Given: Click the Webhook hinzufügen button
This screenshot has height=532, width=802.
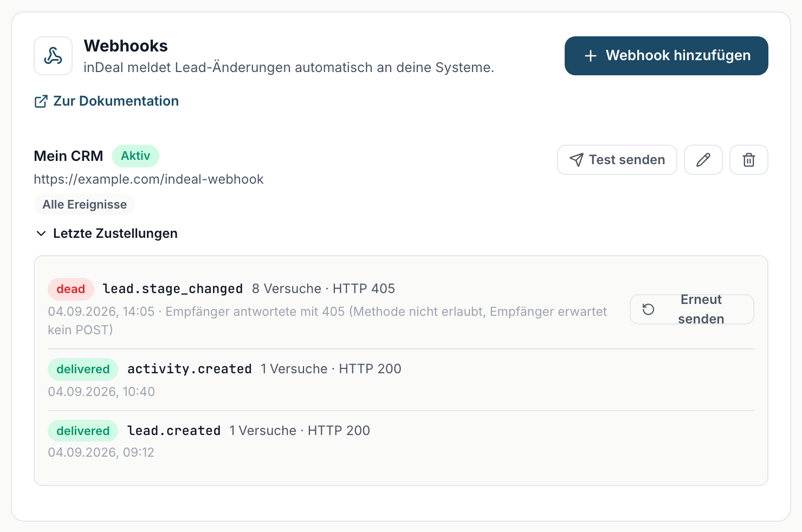Looking at the screenshot, I should click(666, 56).
